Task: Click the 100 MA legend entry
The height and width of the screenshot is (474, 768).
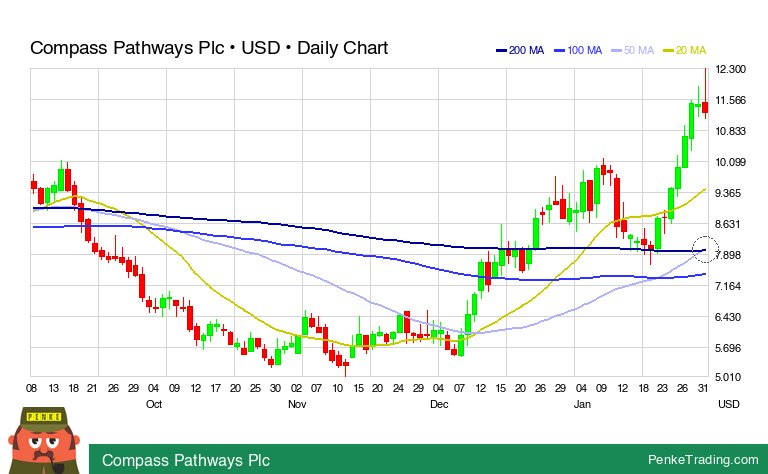Action: (x=578, y=50)
